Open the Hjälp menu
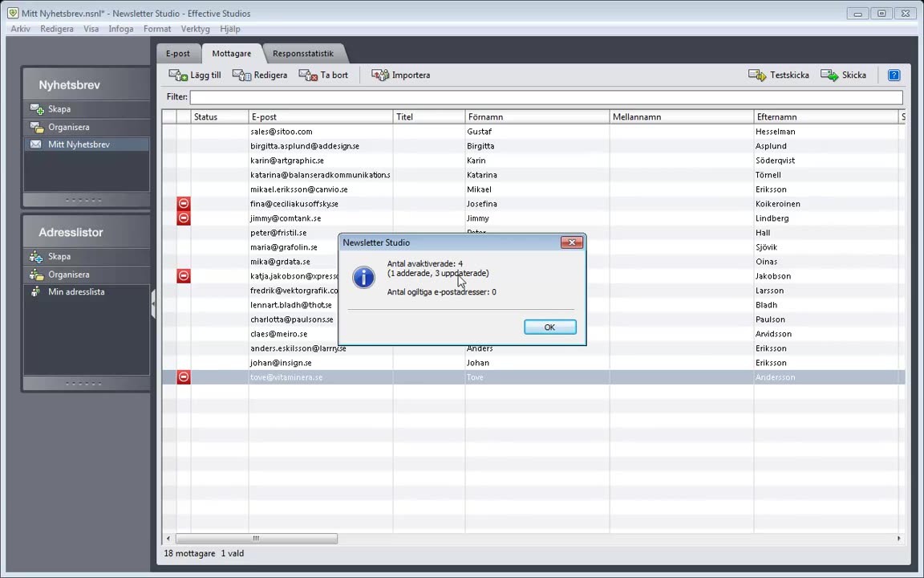This screenshot has height=578, width=924. [230, 28]
